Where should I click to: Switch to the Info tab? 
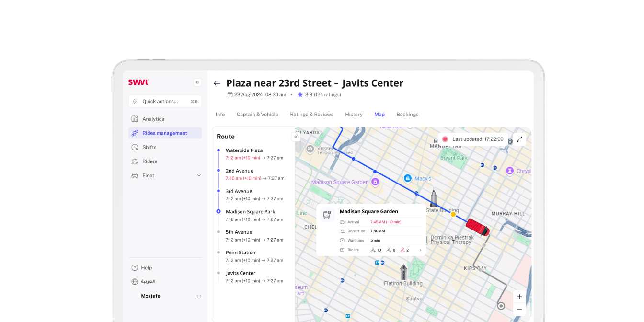click(220, 115)
